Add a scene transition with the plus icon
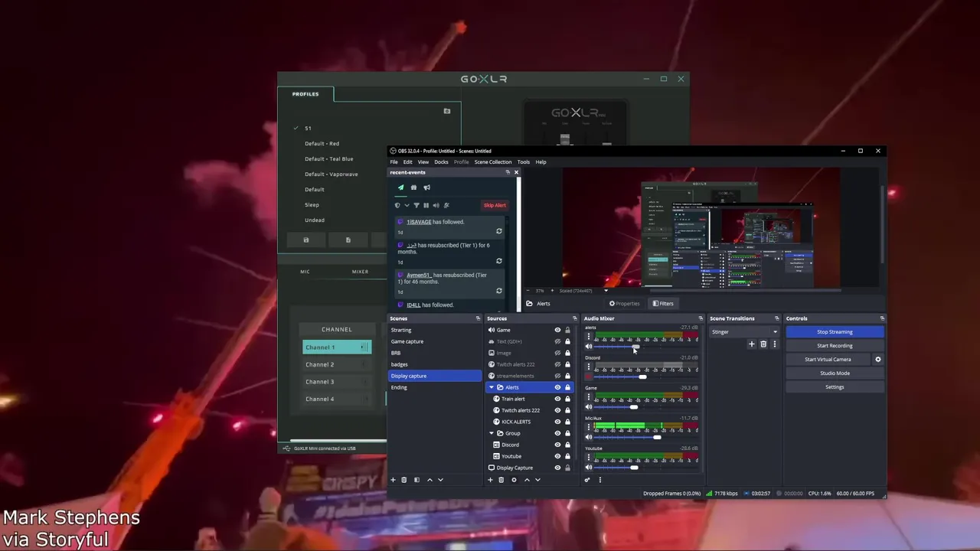980x551 pixels. coord(752,344)
